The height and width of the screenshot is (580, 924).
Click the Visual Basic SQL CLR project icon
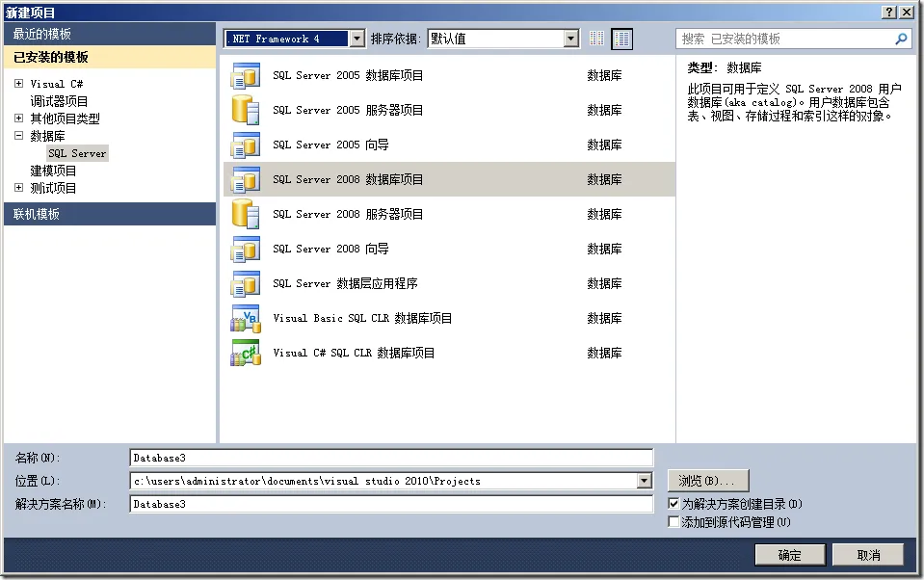pos(246,318)
